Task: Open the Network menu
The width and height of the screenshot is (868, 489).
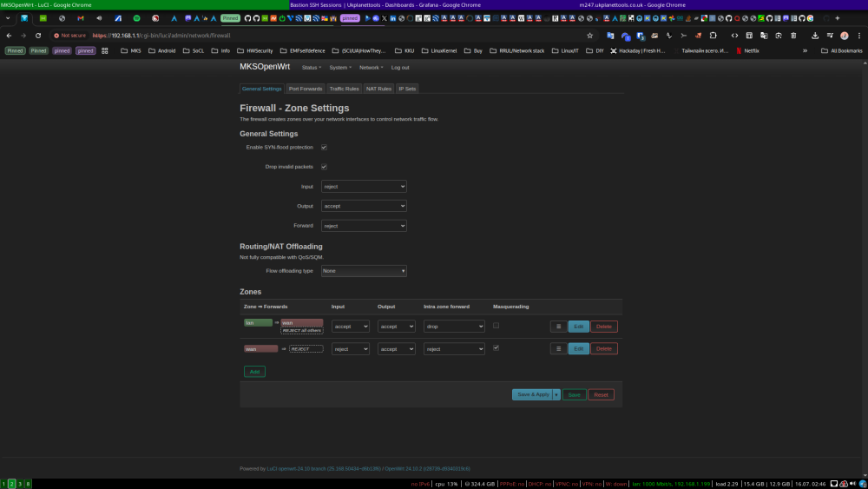Action: (x=371, y=68)
